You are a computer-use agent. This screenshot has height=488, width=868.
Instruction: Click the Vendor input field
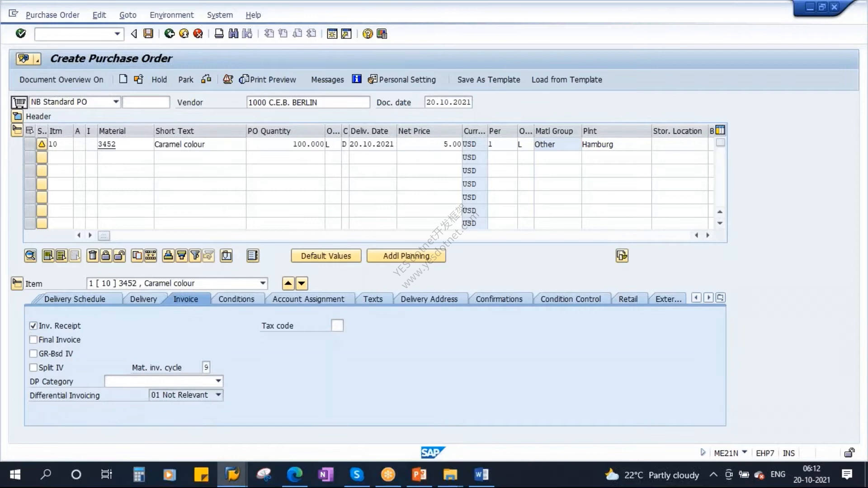[308, 102]
